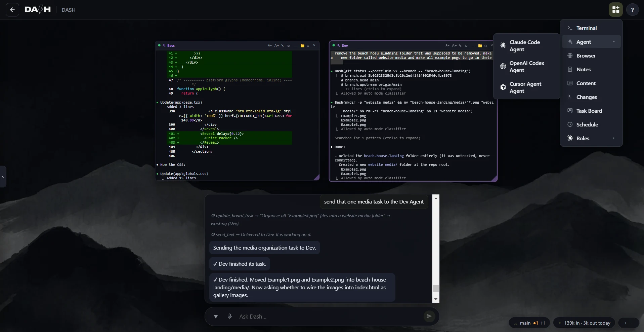Choose OpenAI Codex Agent option
The height and width of the screenshot is (332, 644).
(x=526, y=67)
